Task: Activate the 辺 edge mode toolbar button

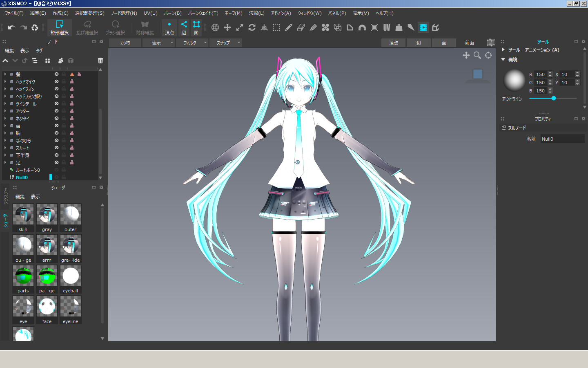Action: point(184,28)
